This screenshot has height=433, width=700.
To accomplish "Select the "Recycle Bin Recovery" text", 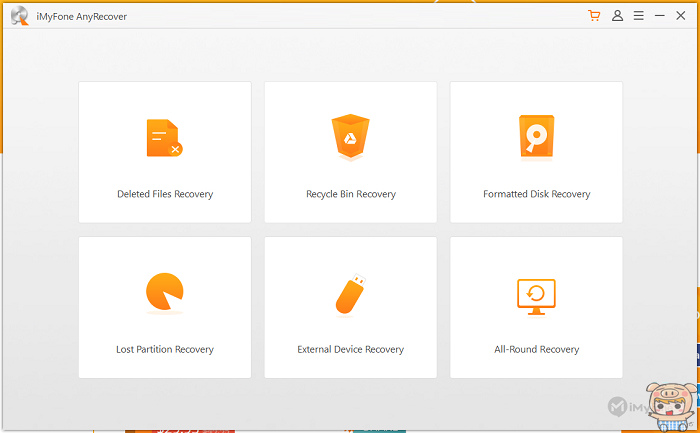I will (350, 194).
